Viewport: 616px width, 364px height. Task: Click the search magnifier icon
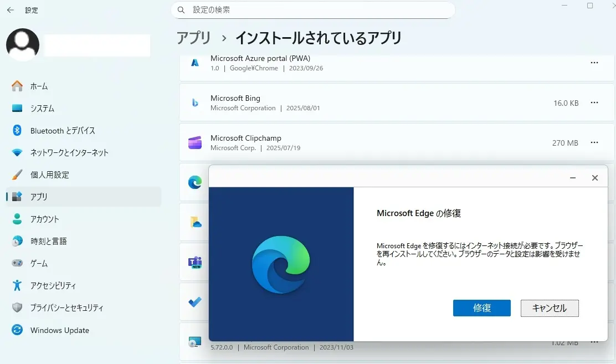point(181,10)
